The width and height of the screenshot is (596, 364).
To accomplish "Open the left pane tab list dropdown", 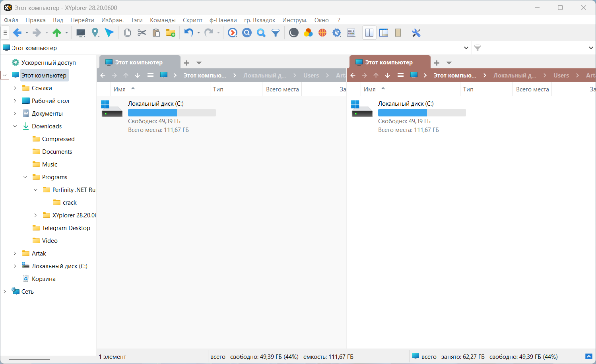I will click(199, 63).
